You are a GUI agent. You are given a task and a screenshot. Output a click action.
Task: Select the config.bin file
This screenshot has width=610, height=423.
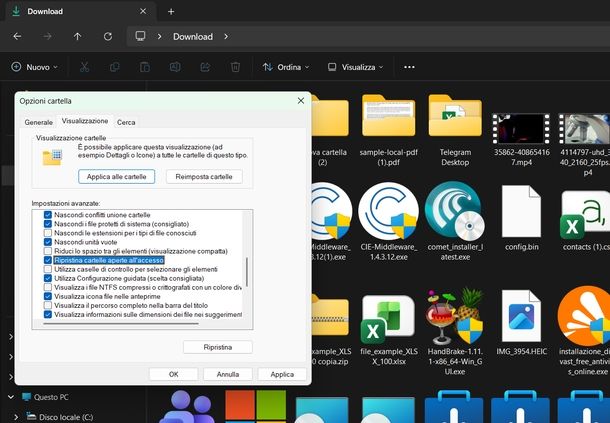(522, 218)
